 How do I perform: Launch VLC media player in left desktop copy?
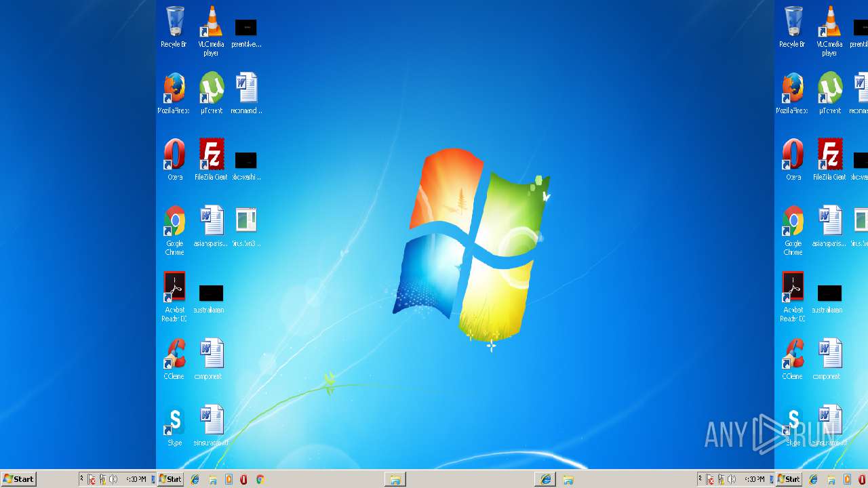211,31
